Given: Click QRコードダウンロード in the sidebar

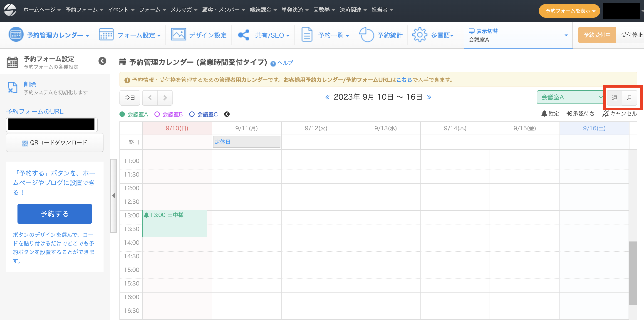Looking at the screenshot, I should 54,142.
